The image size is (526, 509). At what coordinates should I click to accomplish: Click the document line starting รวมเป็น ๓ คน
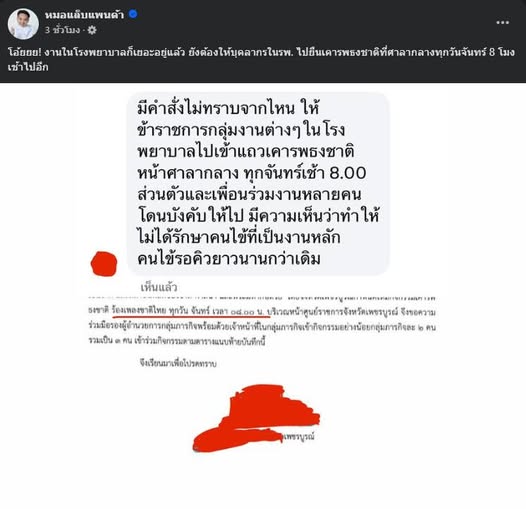click(x=177, y=341)
